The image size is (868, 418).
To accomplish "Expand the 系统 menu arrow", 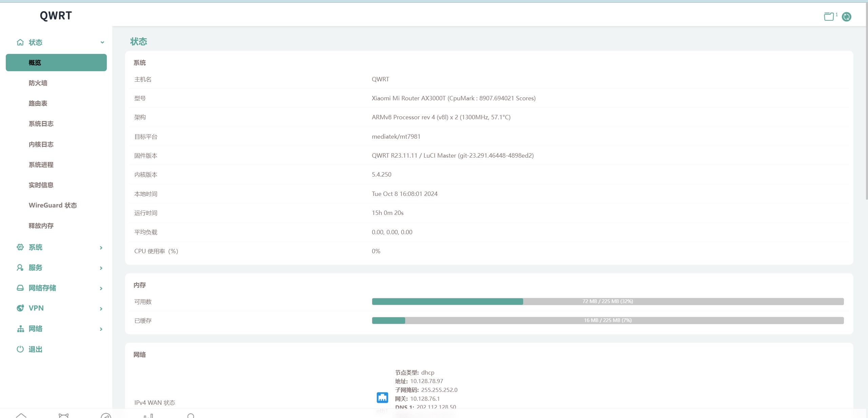I will [101, 248].
